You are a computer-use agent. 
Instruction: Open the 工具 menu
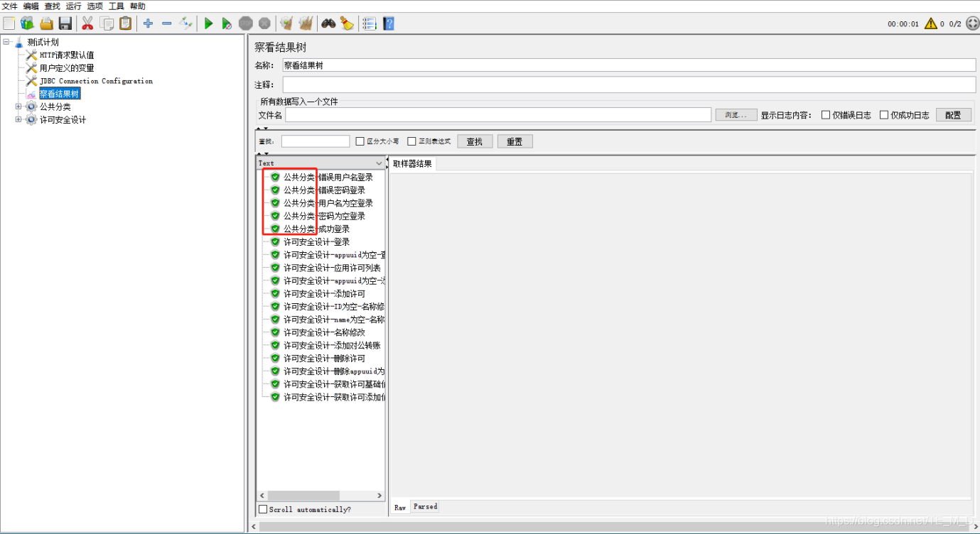[x=116, y=6]
